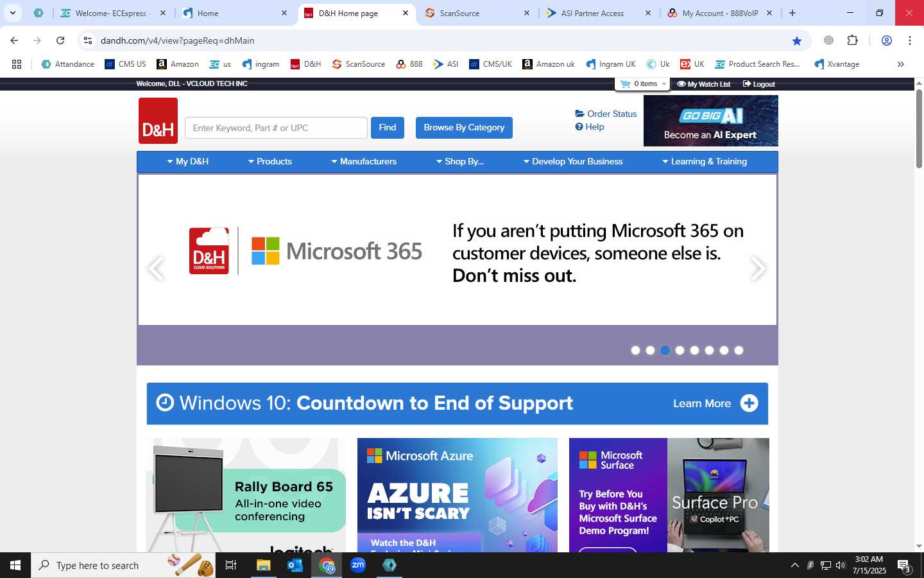Show more bookmarks chevron

click(x=900, y=64)
